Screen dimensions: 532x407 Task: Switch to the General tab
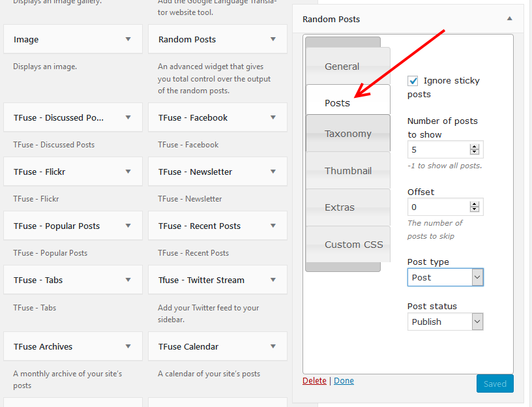342,66
